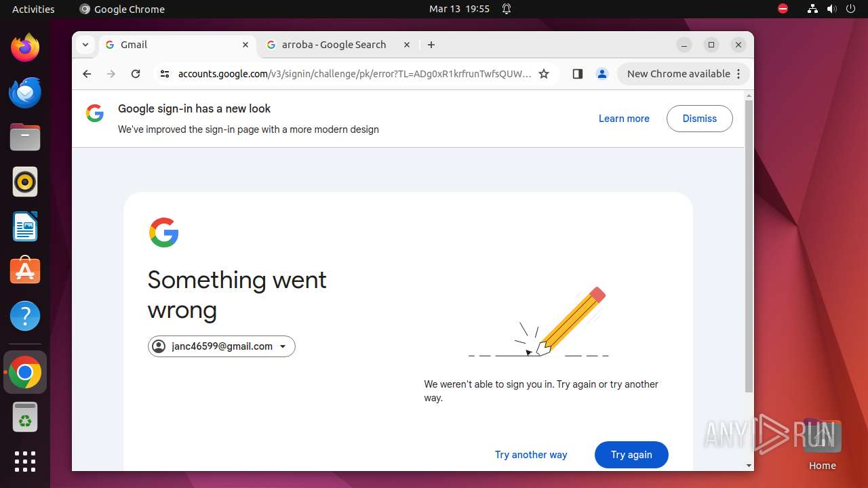Open Firefox from the dock

coord(25,47)
